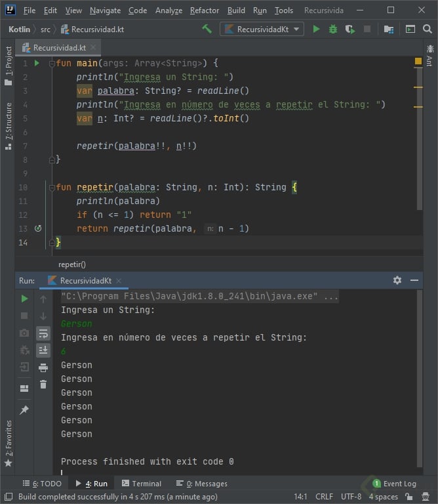Open the TODO tool window

click(x=42, y=484)
